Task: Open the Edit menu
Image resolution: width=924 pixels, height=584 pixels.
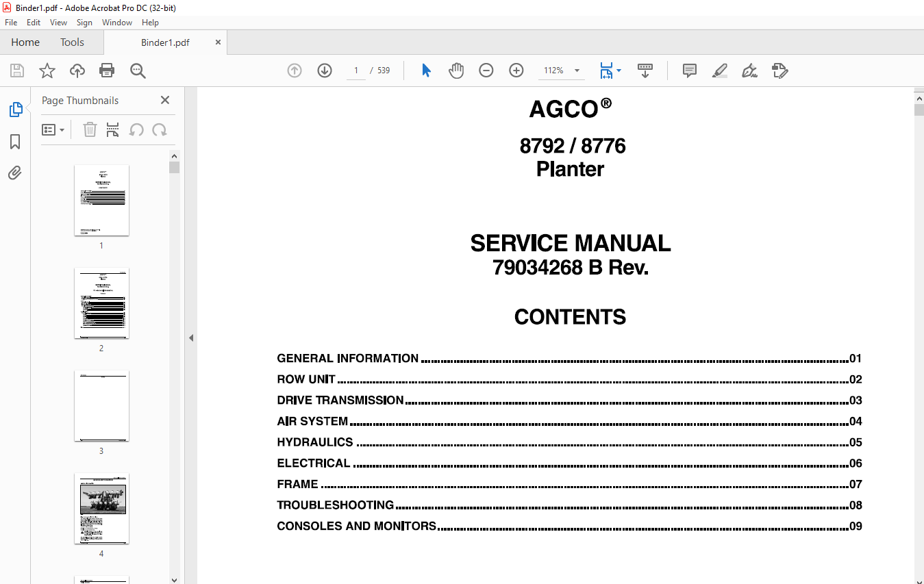Action: click(x=34, y=23)
